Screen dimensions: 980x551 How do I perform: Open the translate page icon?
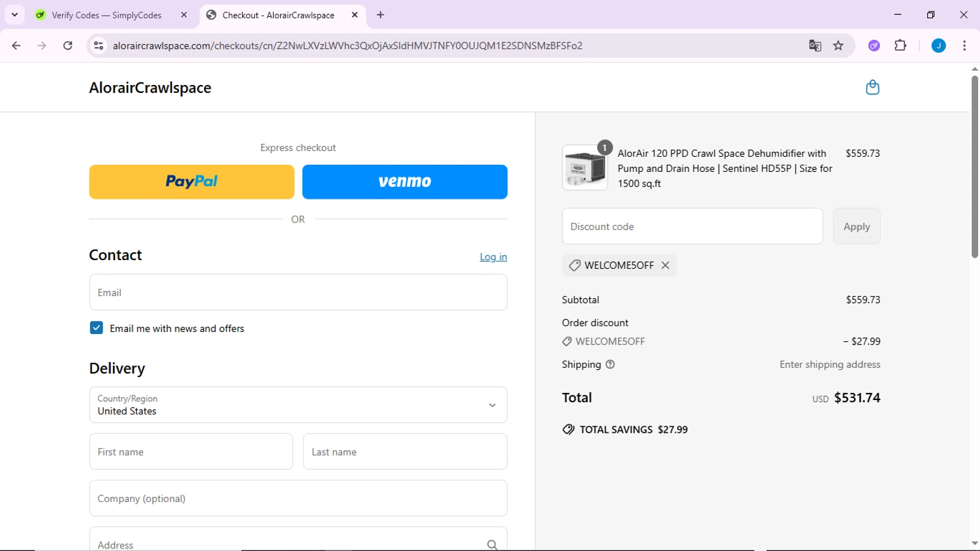815,46
